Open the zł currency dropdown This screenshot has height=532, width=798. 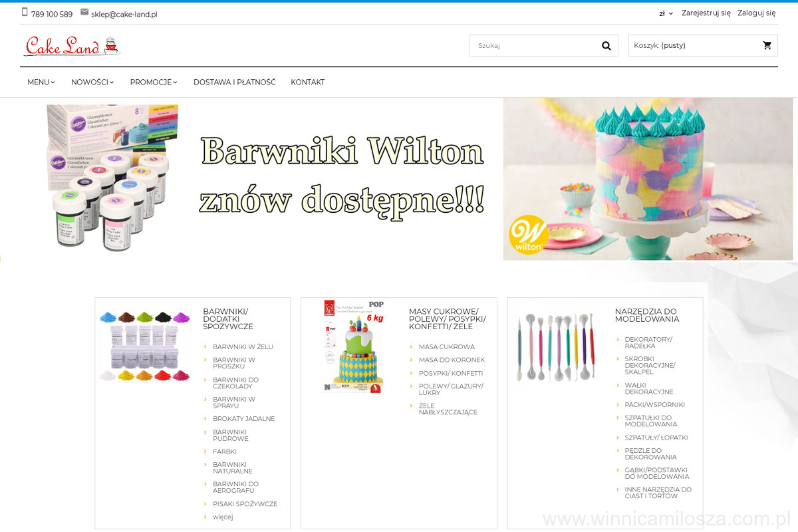[x=666, y=13]
